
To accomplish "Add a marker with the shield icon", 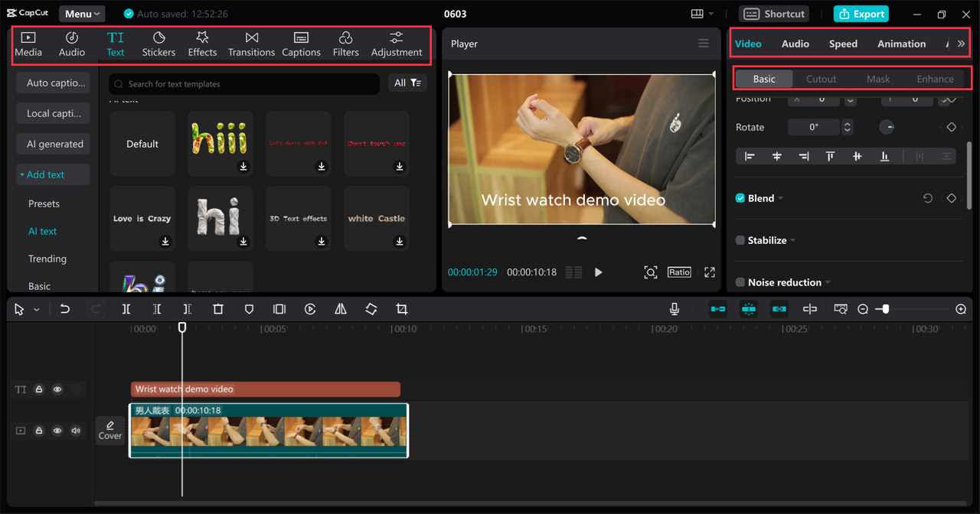I will pos(249,309).
